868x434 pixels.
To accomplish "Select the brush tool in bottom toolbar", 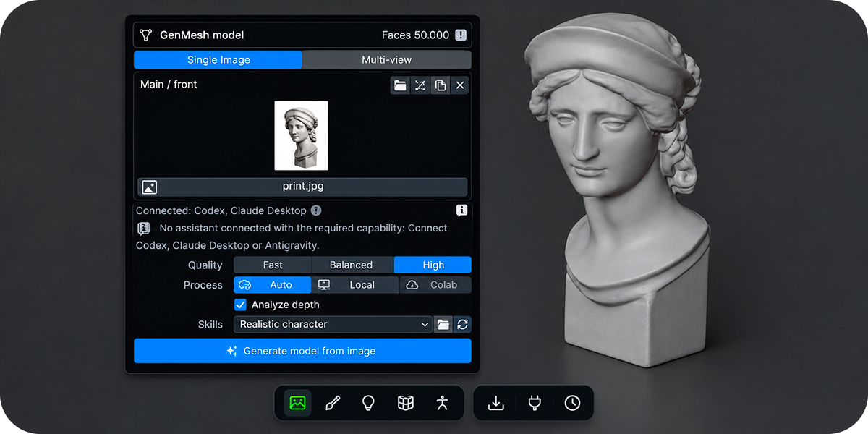I will [x=333, y=403].
